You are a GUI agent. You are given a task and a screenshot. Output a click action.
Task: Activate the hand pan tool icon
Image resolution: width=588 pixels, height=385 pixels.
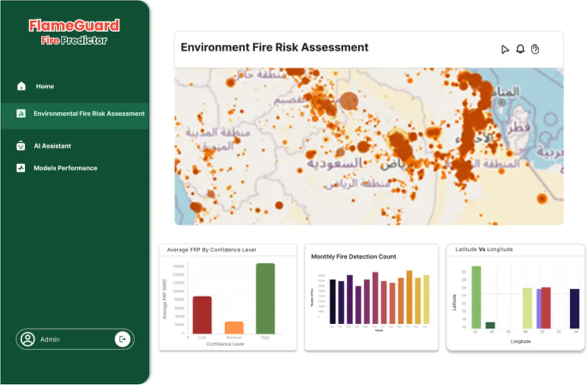[x=535, y=49]
